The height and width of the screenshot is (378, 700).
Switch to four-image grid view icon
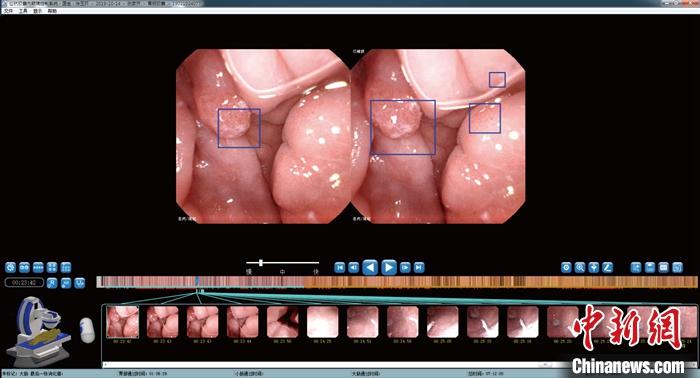(x=52, y=267)
